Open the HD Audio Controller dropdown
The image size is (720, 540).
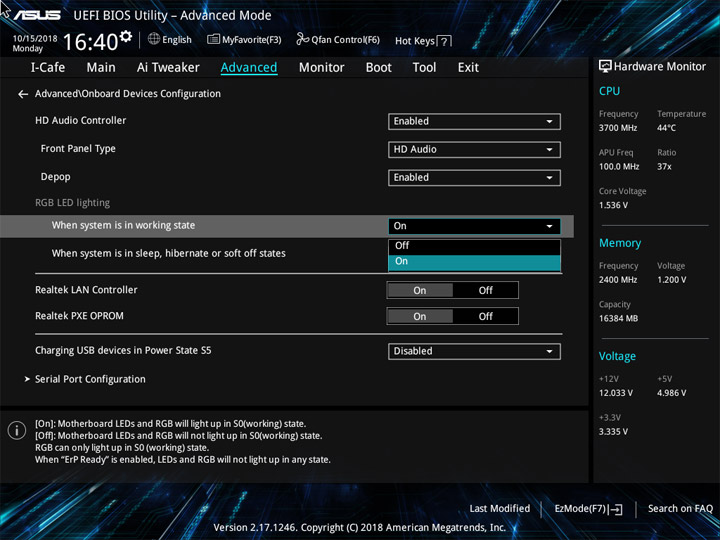pos(474,121)
